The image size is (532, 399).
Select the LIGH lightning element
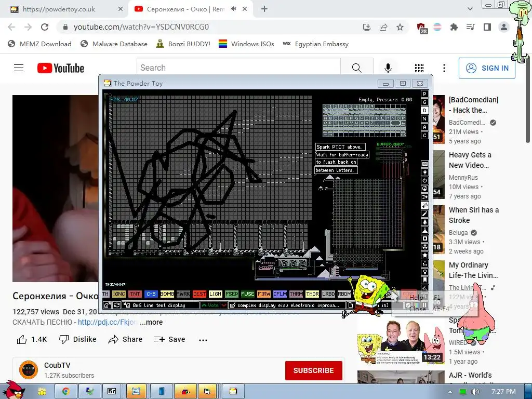coord(215,294)
